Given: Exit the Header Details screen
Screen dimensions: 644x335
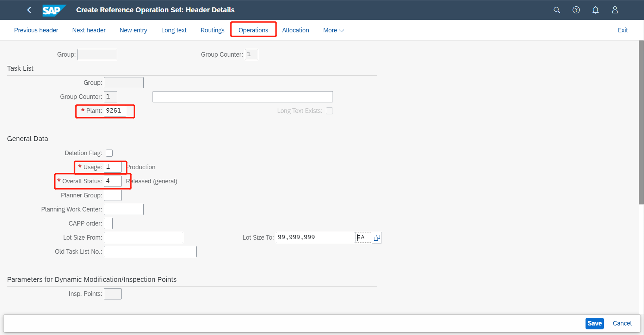Looking at the screenshot, I should point(623,30).
